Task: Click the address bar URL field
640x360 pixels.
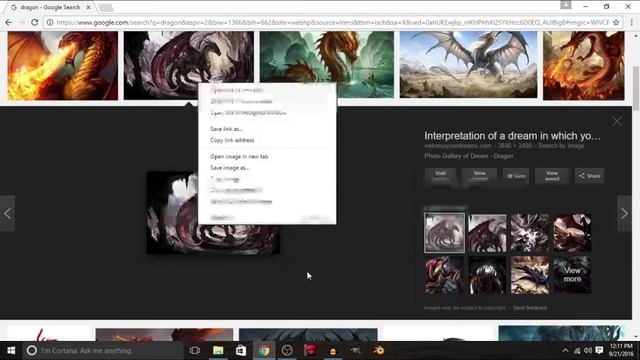Action: tap(332, 22)
